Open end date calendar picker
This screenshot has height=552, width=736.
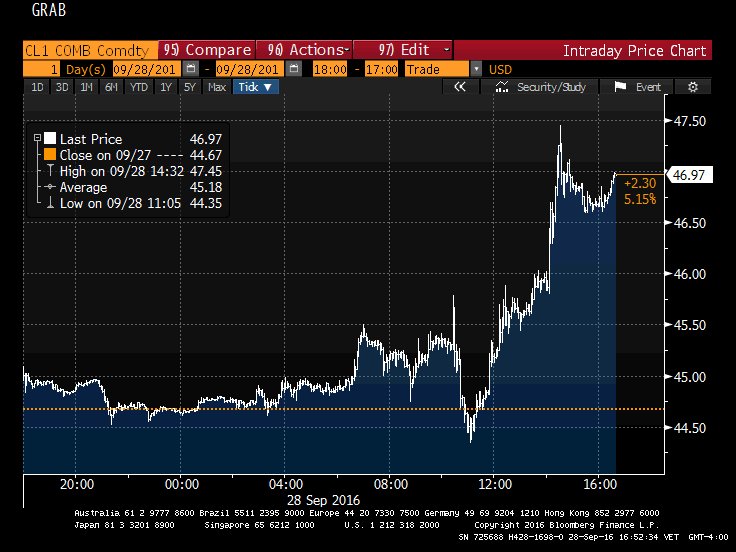pyautogui.click(x=293, y=69)
